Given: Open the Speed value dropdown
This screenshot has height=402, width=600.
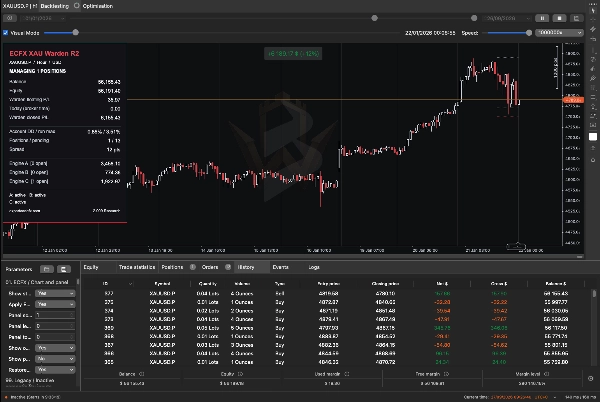Looking at the screenshot, I should click(559, 33).
